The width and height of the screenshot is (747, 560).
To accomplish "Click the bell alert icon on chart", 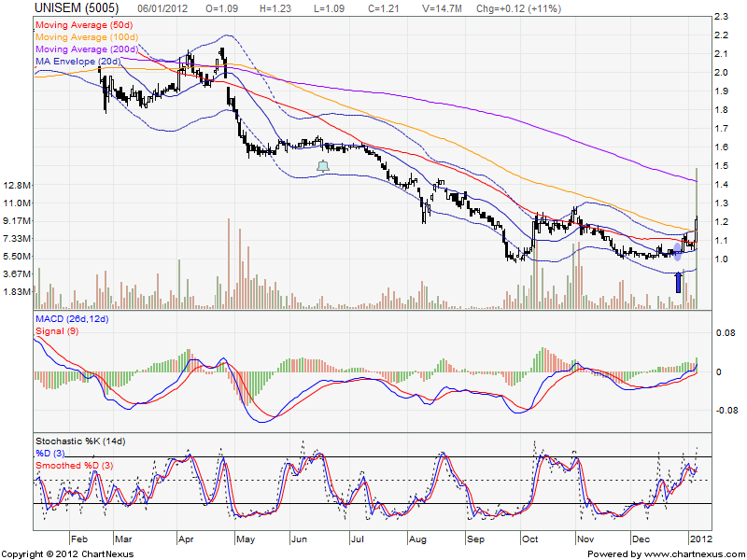I will (x=323, y=166).
